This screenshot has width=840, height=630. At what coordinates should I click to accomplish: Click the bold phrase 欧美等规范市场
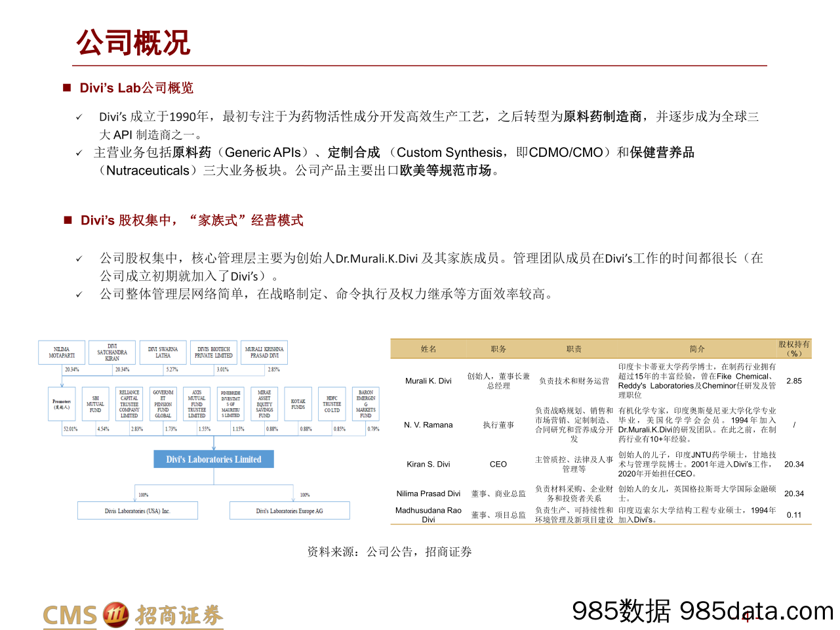tap(445, 171)
